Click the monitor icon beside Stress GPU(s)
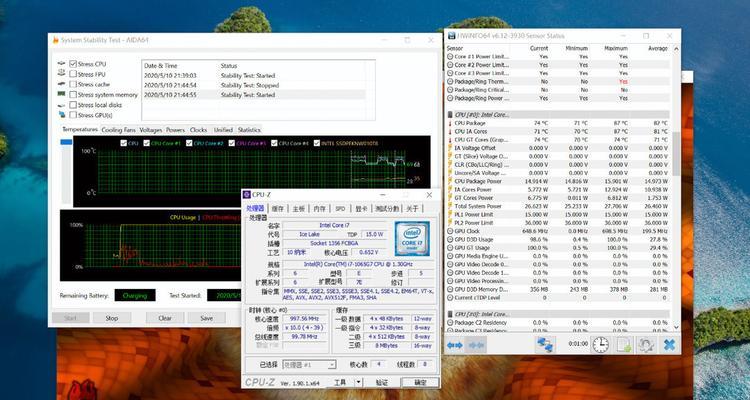The width and height of the screenshot is (750, 400). [61, 115]
